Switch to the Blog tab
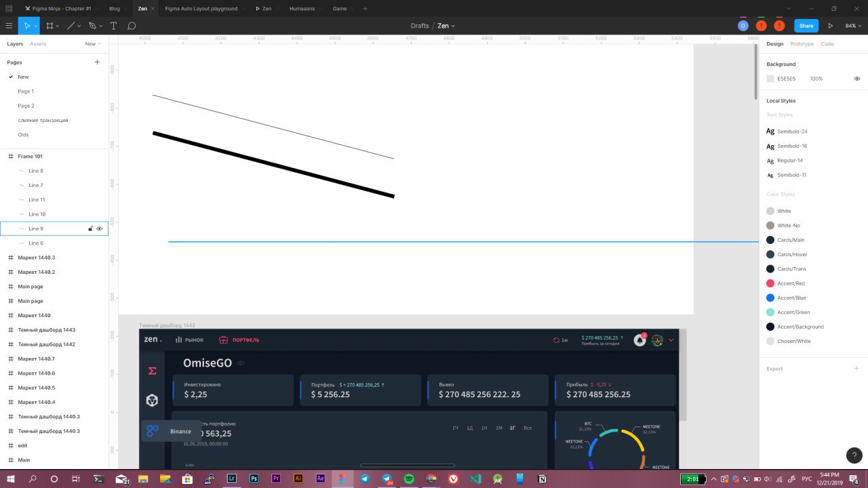The height and width of the screenshot is (488, 868). (x=115, y=9)
